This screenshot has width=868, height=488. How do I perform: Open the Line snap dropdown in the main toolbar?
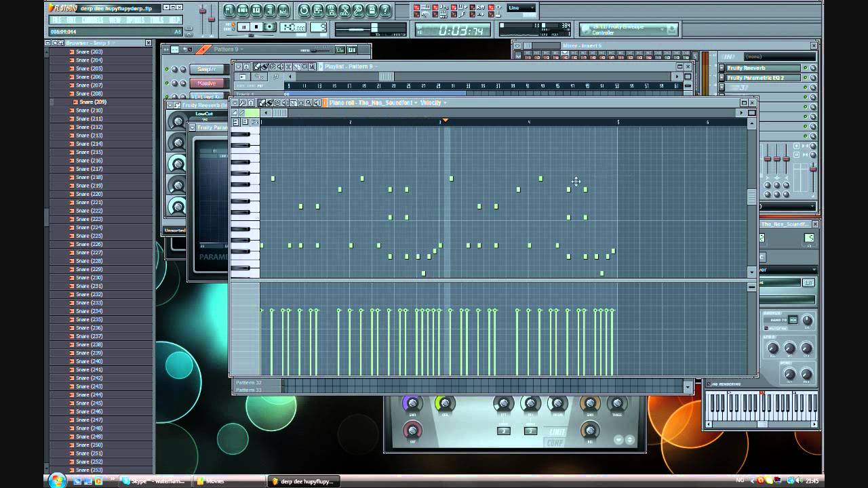tap(522, 8)
